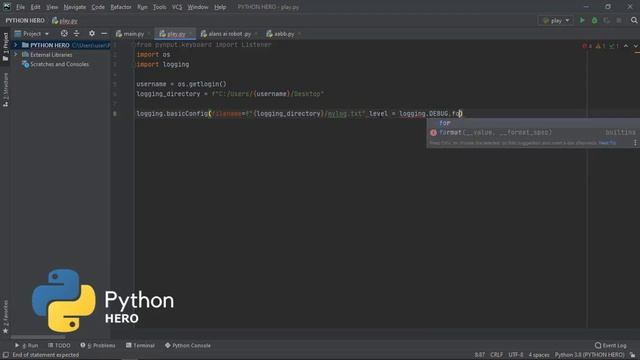Click play.py in the breadcrumb bar
The height and width of the screenshot is (360, 640).
[65, 20]
